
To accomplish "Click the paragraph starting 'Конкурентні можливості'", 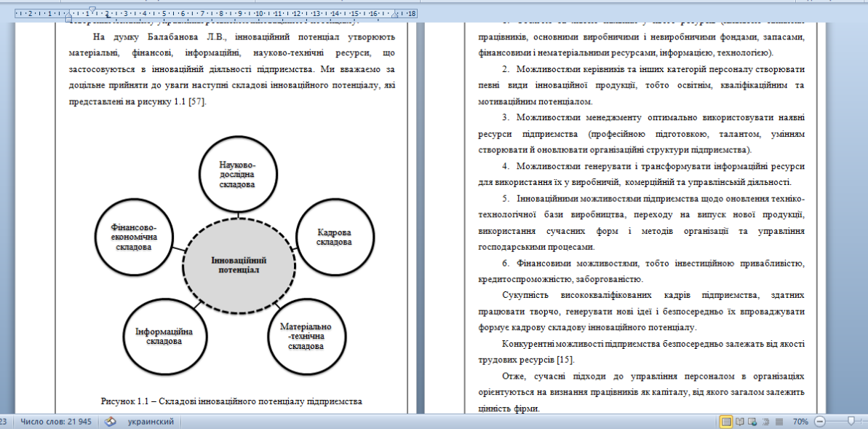I will tap(642, 352).
